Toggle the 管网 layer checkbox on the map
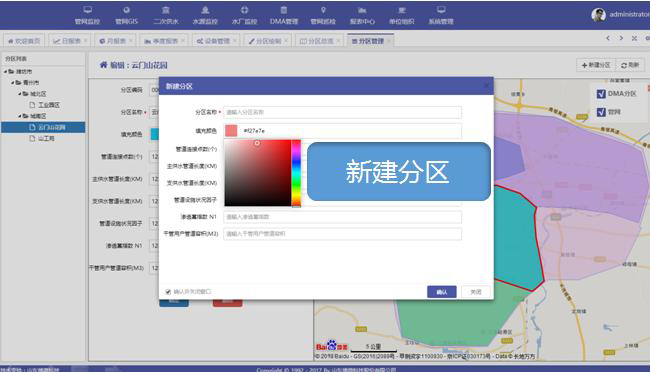The image size is (650, 372). pyautogui.click(x=601, y=112)
